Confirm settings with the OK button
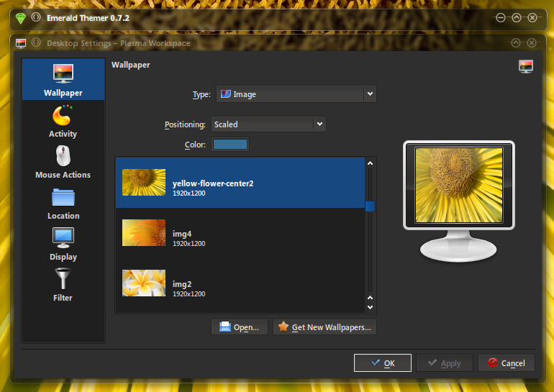 click(383, 363)
